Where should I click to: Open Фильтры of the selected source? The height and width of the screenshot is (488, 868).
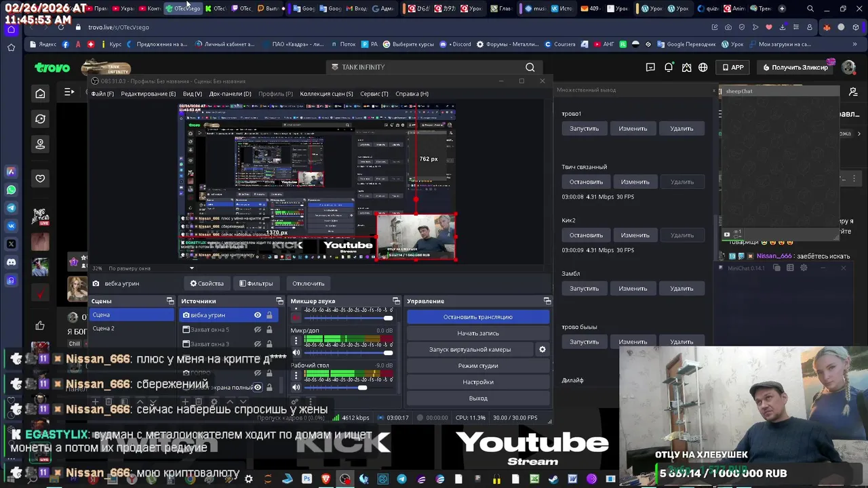pyautogui.click(x=256, y=283)
